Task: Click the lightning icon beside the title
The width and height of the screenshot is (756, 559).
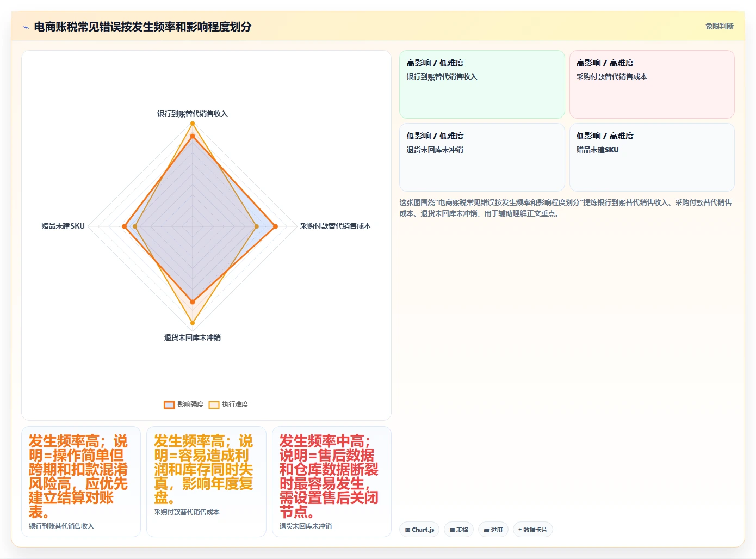Action: (26, 27)
